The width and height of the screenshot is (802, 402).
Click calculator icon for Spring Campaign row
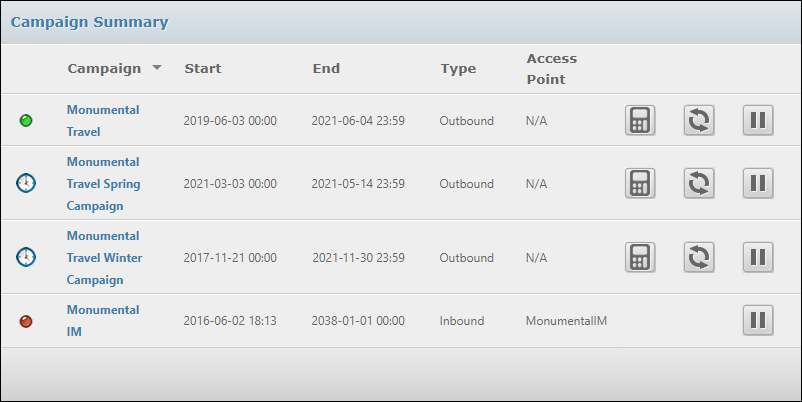(640, 184)
